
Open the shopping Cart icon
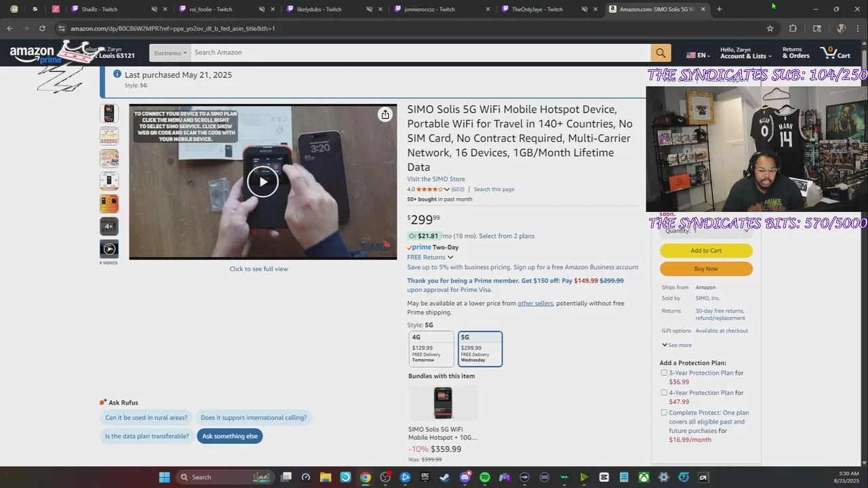(x=835, y=53)
